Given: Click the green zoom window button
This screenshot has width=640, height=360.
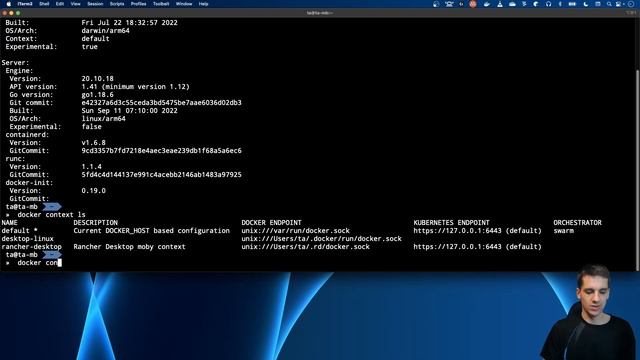Looking at the screenshot, I should pos(18,13).
